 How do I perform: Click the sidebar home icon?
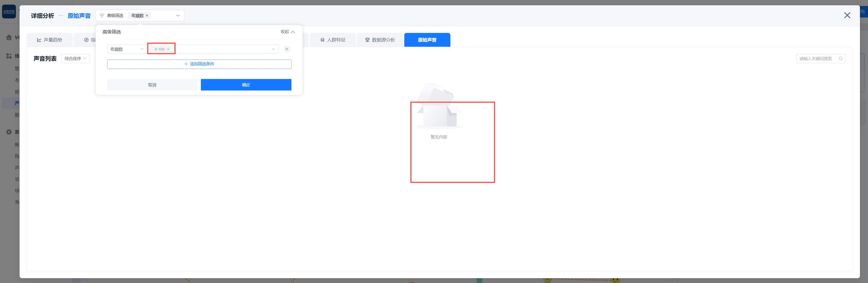tap(9, 37)
